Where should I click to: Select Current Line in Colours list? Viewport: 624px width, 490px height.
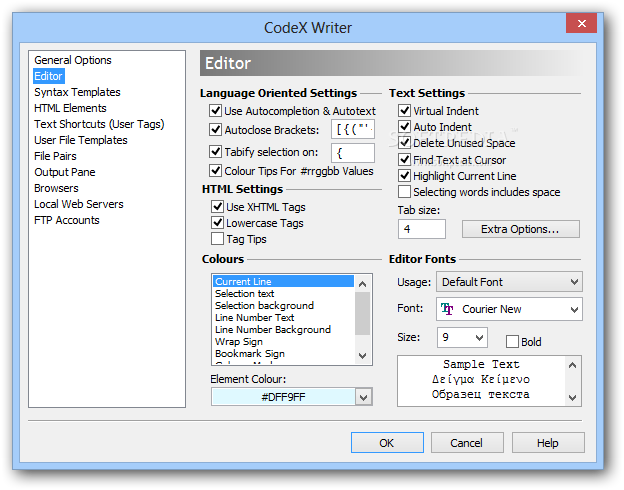(x=283, y=281)
